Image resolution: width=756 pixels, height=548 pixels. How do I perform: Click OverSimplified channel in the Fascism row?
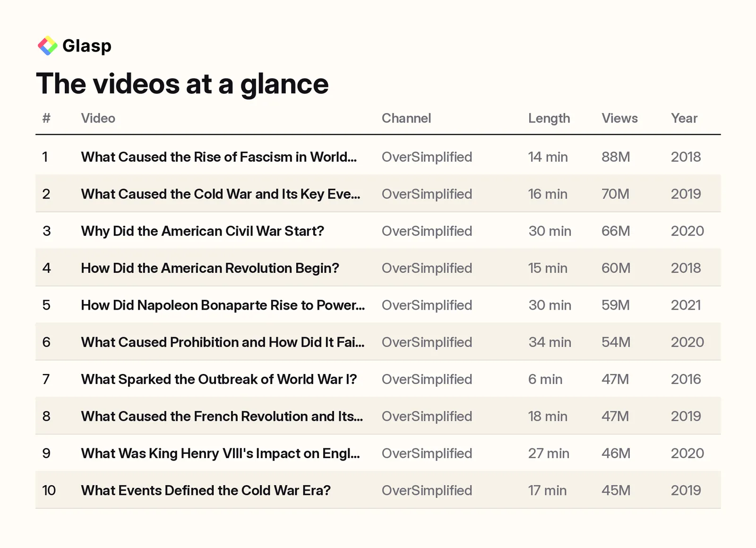point(427,157)
